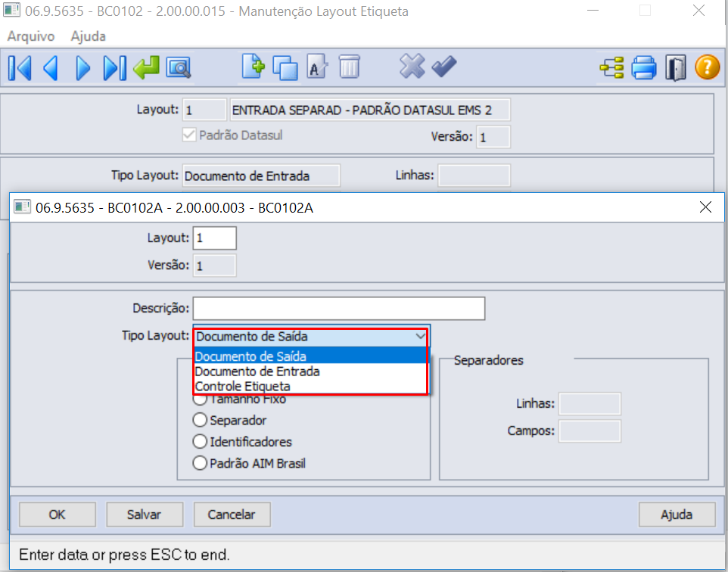Click Layout number field in main window
The width and height of the screenshot is (728, 572).
coord(205,110)
